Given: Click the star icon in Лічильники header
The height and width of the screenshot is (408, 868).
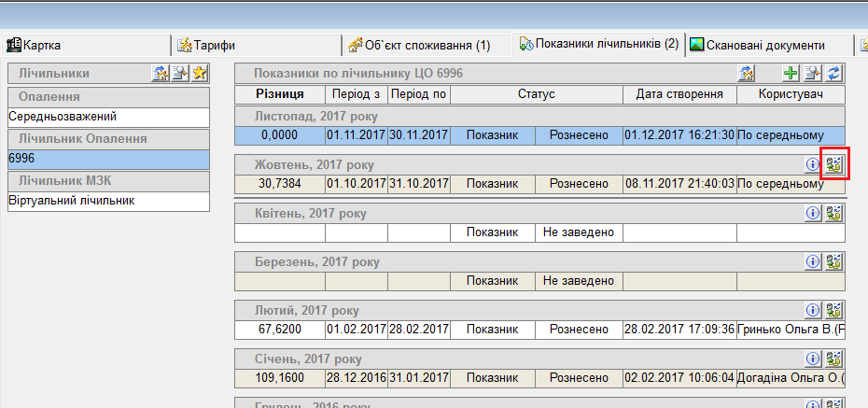Looking at the screenshot, I should 200,73.
